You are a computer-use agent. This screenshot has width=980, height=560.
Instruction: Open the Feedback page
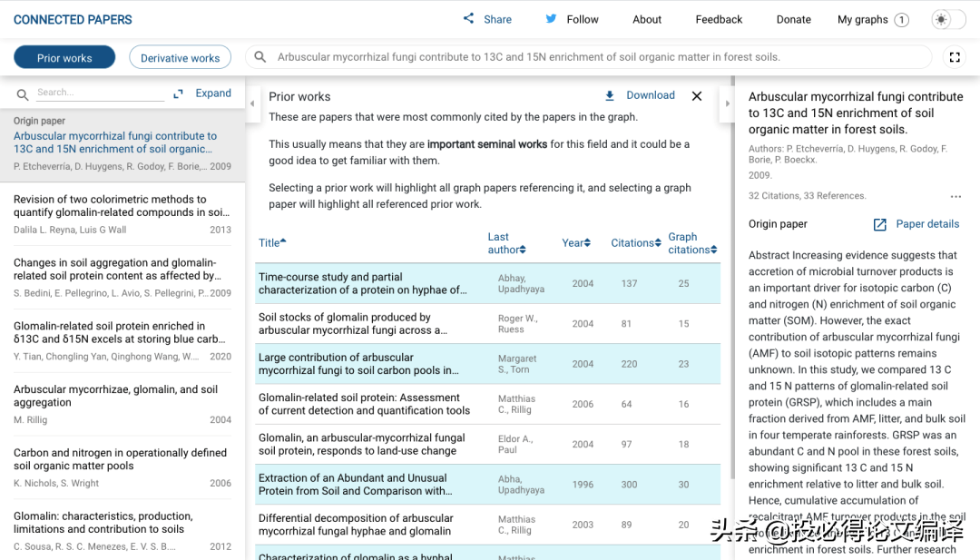point(719,19)
